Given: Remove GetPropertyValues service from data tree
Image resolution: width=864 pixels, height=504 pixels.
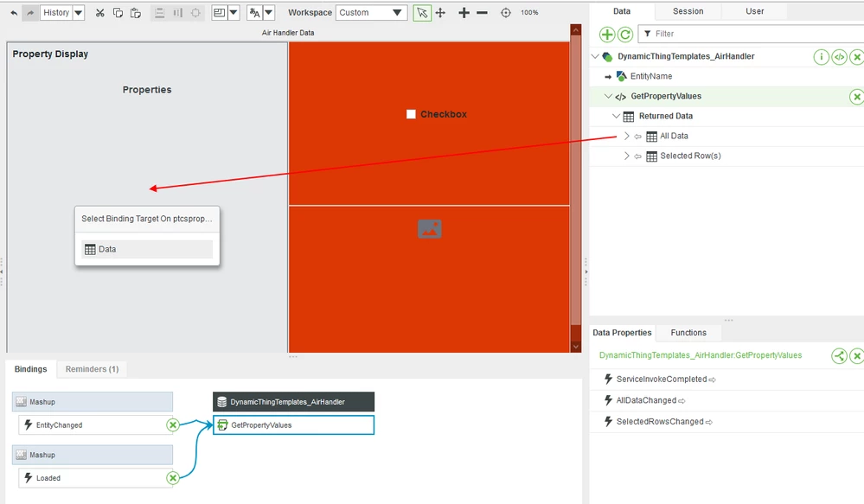Looking at the screenshot, I should [x=857, y=97].
